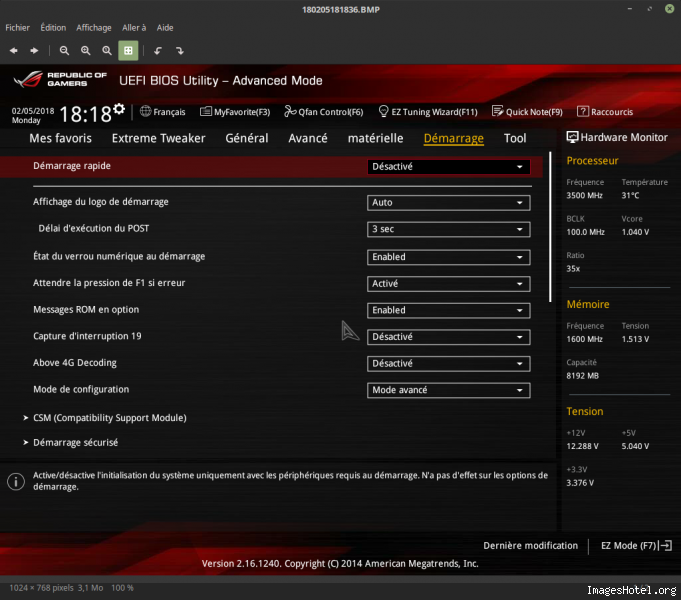
Task: Click the info circle icon
Action: point(16,481)
